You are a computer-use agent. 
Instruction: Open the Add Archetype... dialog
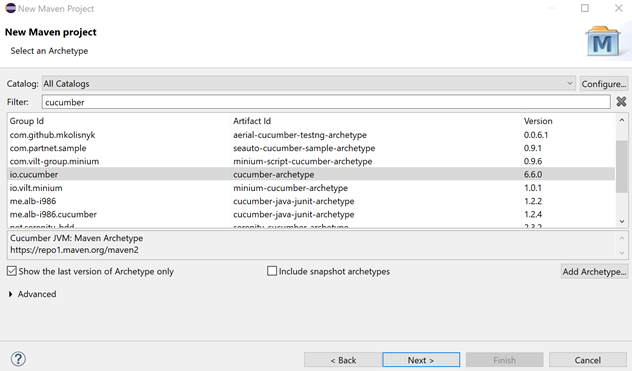[594, 271]
